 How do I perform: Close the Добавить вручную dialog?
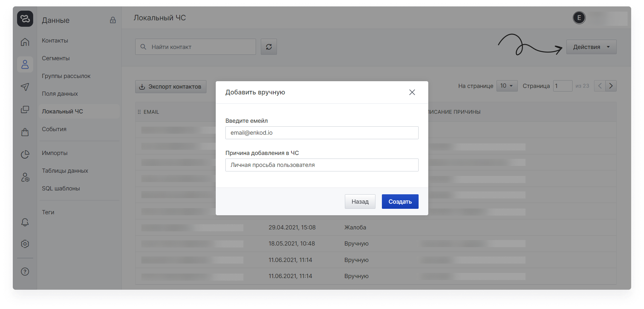412,92
